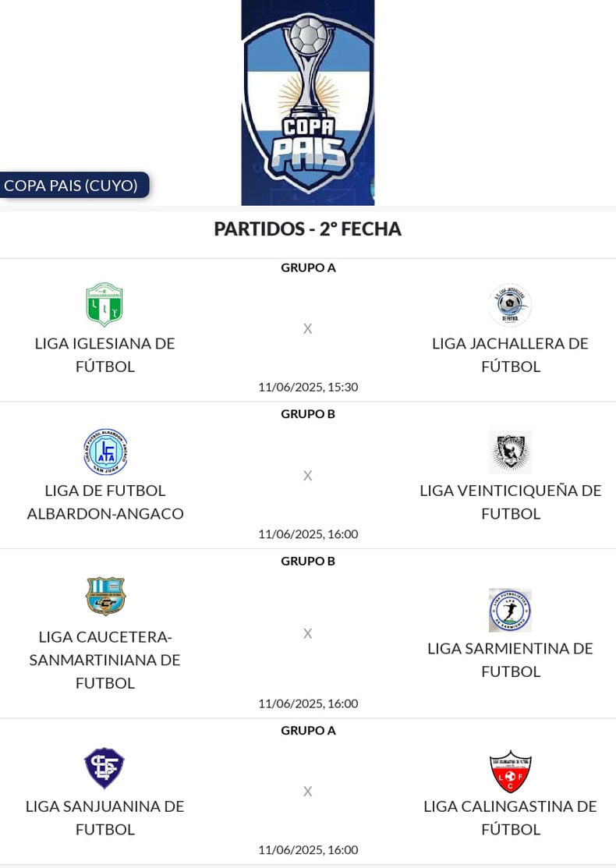616x868 pixels.
Task: Click the Liga Sarmientina de Futbol name
Action: click(510, 660)
